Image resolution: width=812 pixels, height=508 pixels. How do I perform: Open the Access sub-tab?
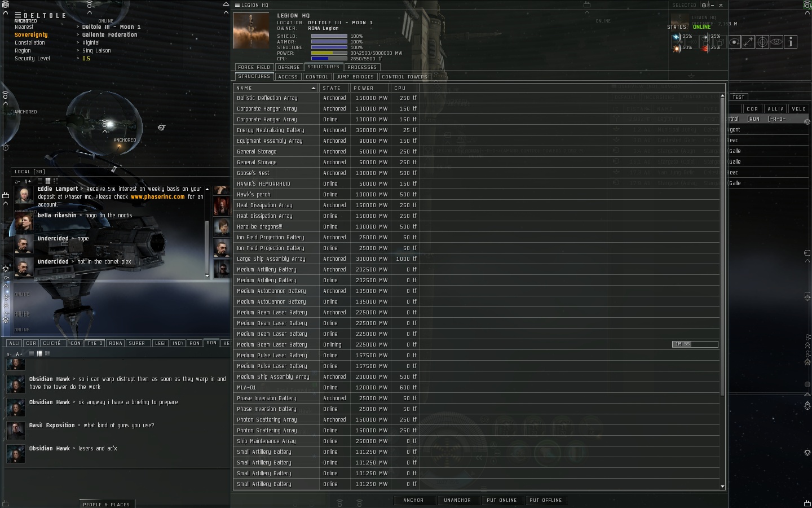[x=288, y=77]
